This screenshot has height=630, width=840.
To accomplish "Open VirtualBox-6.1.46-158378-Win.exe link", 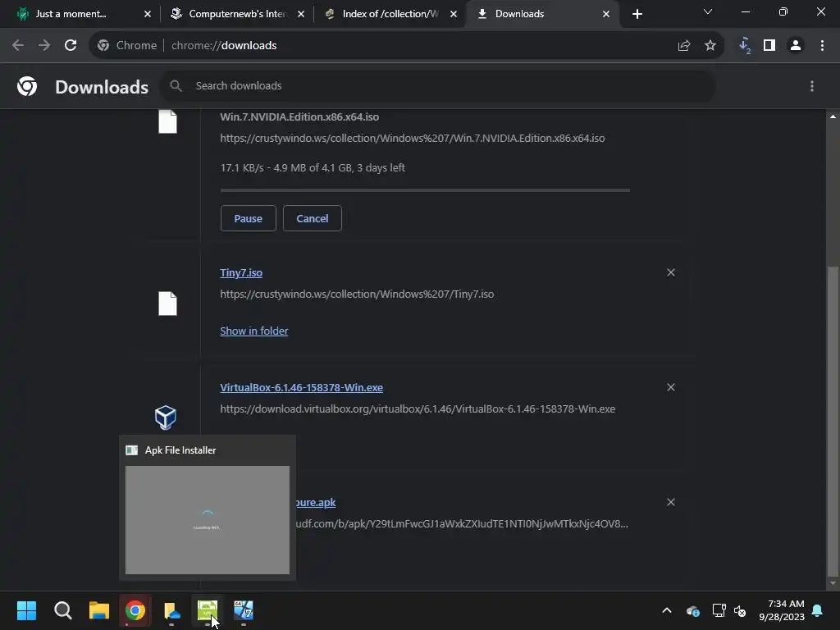I will [302, 387].
